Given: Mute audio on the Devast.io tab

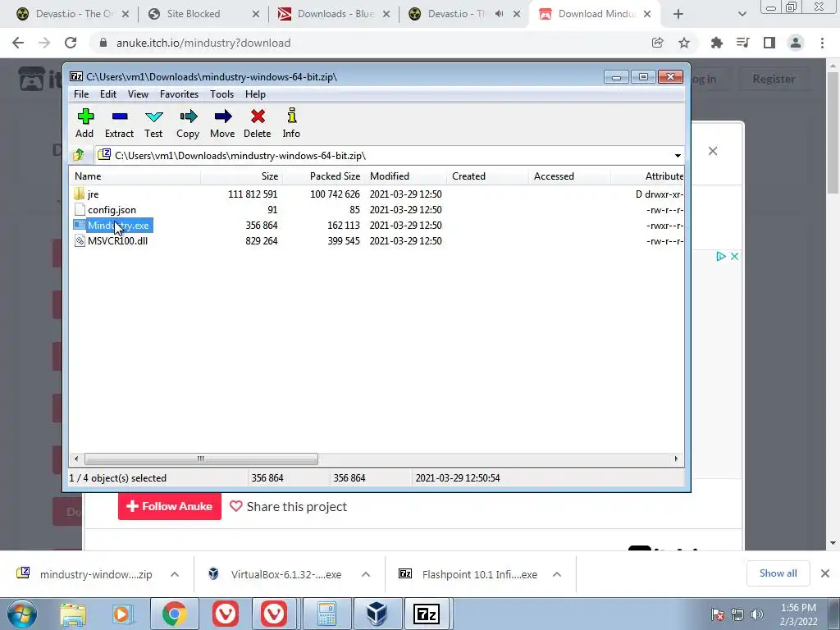Looking at the screenshot, I should pyautogui.click(x=500, y=14).
